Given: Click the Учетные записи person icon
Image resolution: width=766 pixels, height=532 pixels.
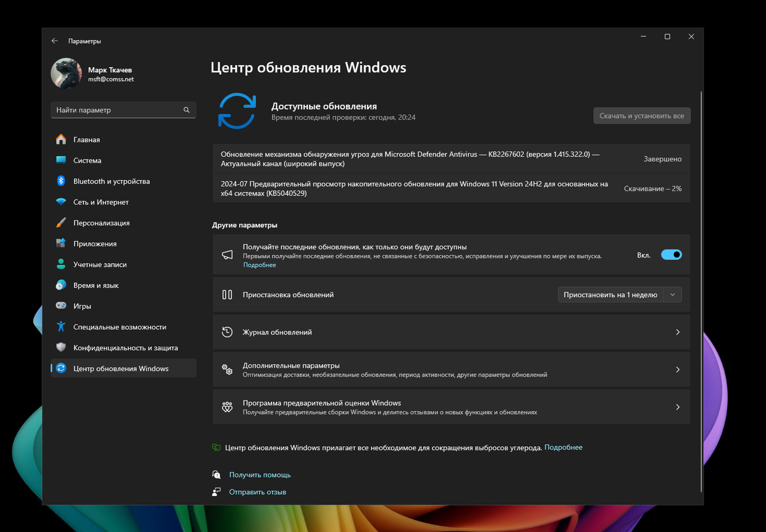Looking at the screenshot, I should [x=61, y=264].
